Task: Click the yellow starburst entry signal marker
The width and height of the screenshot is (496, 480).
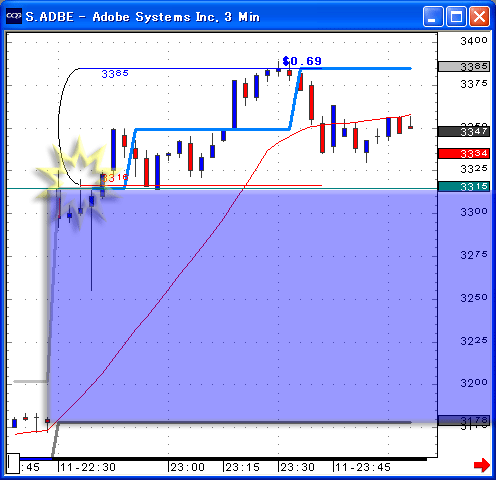Action: click(78, 182)
